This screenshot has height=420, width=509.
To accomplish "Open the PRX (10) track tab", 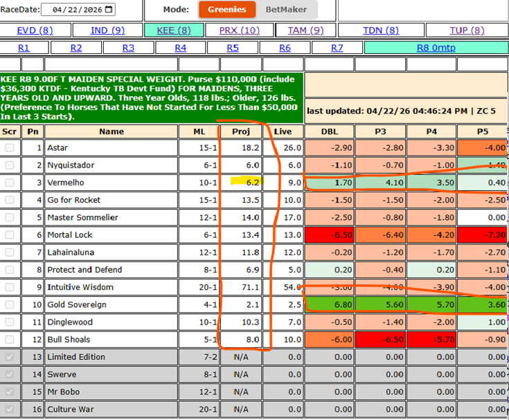I will tap(240, 30).
